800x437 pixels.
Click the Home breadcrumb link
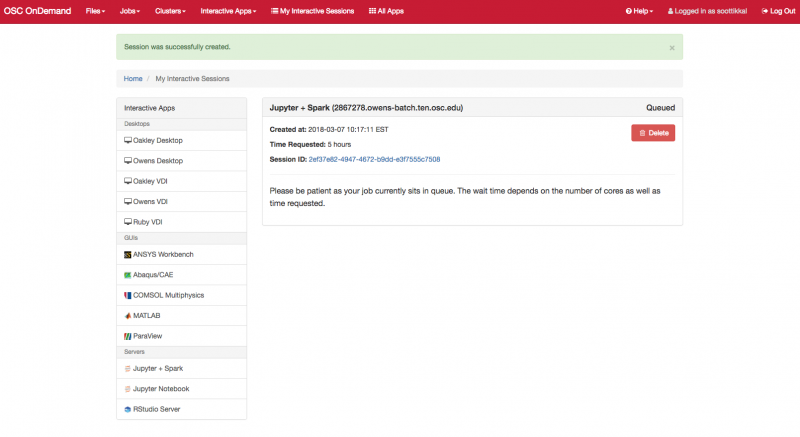tap(133, 78)
